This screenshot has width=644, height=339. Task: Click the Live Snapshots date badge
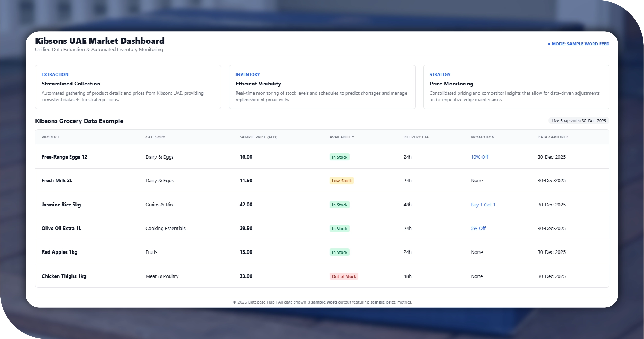(578, 121)
